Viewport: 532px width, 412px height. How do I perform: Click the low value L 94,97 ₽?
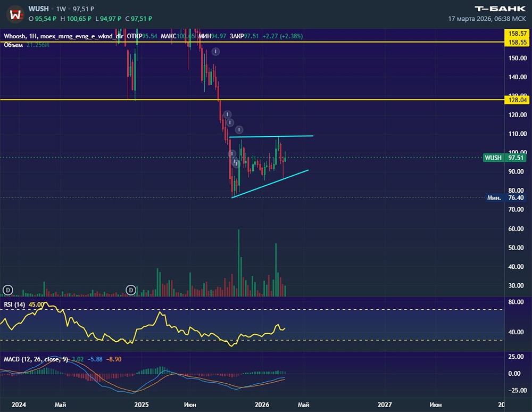pyautogui.click(x=108, y=19)
